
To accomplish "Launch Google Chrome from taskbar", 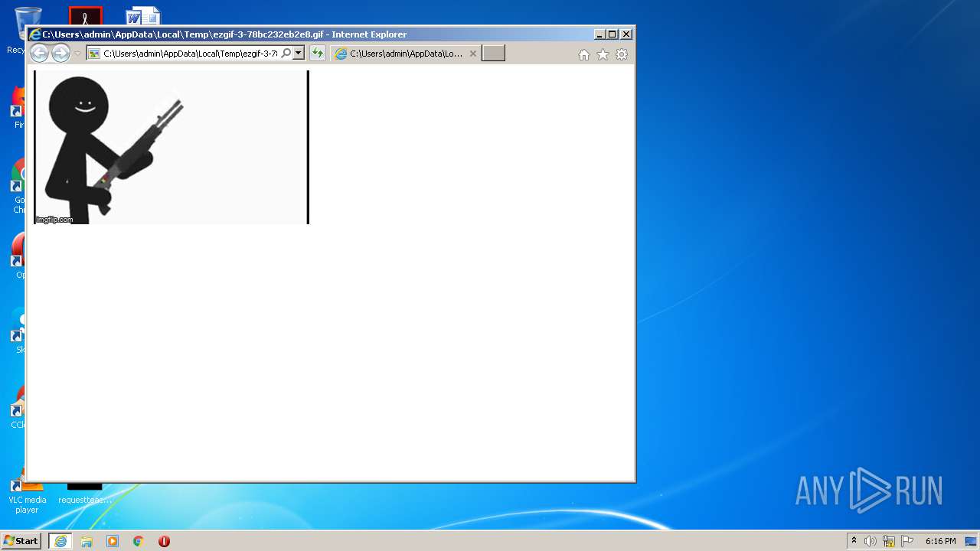I will [x=139, y=541].
